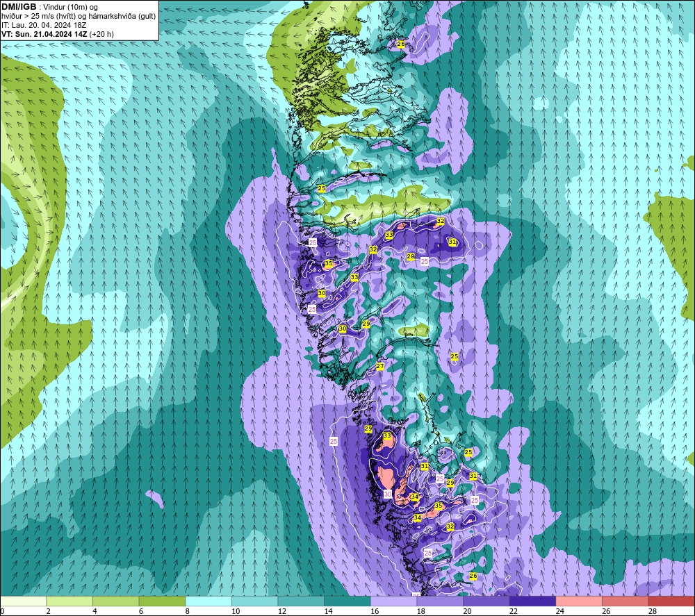Image resolution: width=695 pixels, height=616 pixels.
Task: Select the lavender 16–18 legend swatch
Action: (x=393, y=601)
